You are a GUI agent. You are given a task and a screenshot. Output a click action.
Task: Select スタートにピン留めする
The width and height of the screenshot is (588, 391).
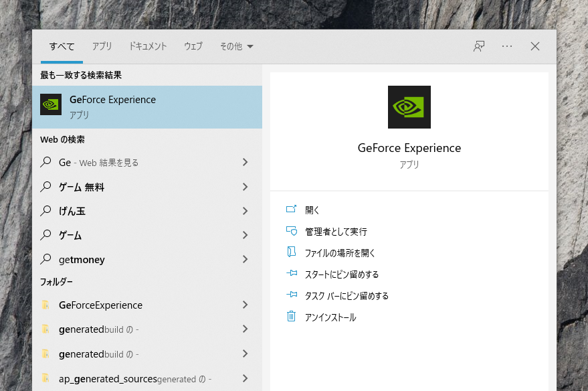point(342,275)
